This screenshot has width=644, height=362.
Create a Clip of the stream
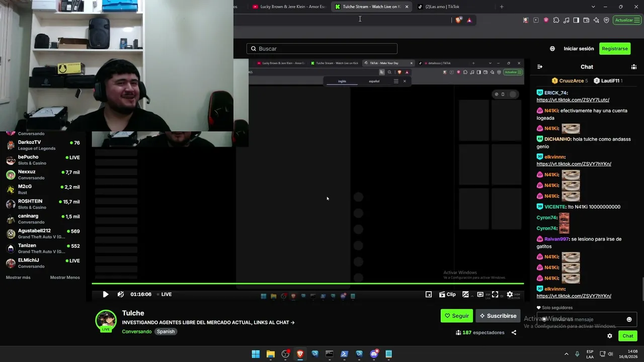pyautogui.click(x=447, y=295)
